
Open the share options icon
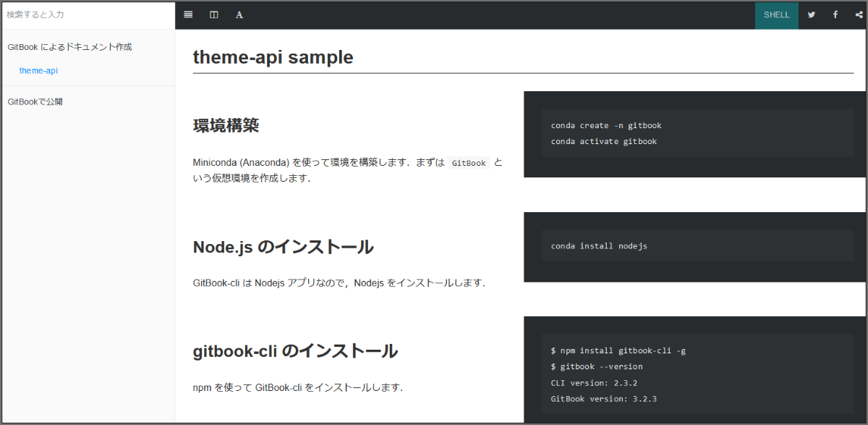858,14
